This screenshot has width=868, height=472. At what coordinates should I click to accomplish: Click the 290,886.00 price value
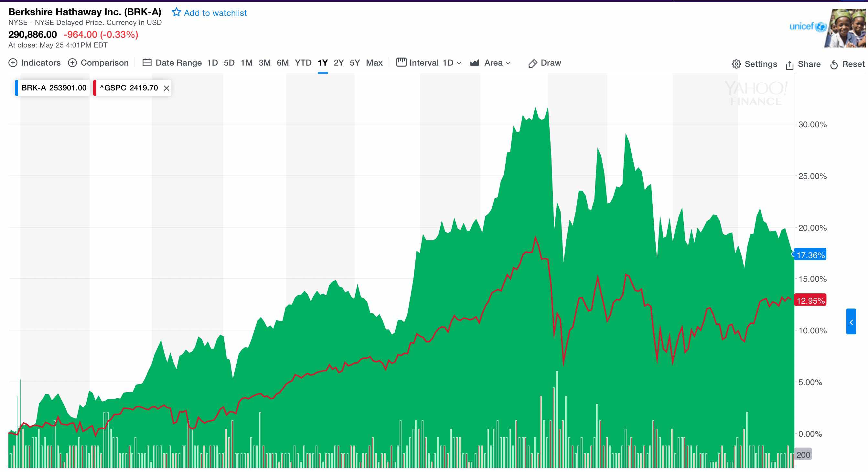(33, 34)
